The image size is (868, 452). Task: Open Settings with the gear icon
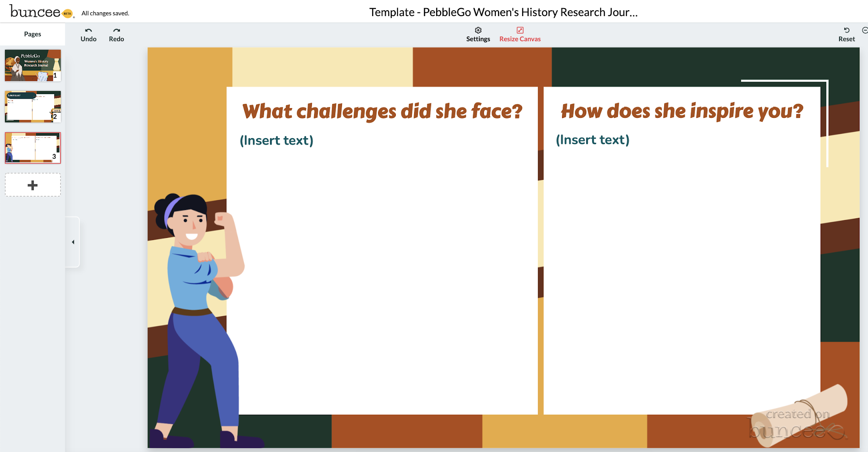(478, 30)
